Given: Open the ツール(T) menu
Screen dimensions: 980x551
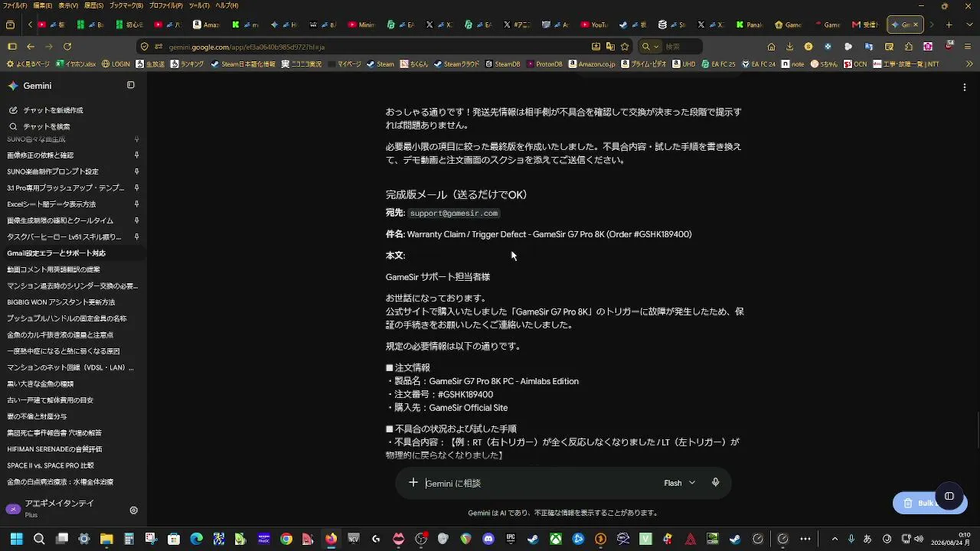Looking at the screenshot, I should [x=199, y=5].
